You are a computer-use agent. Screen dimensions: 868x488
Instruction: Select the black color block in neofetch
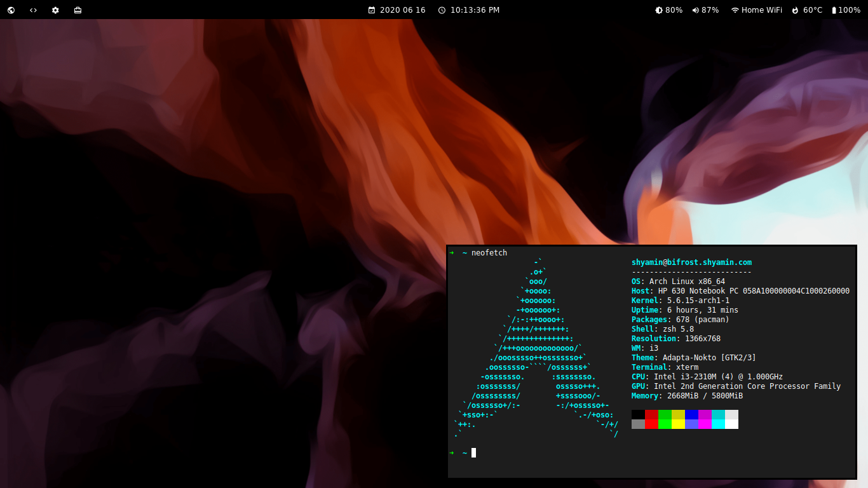[638, 414]
